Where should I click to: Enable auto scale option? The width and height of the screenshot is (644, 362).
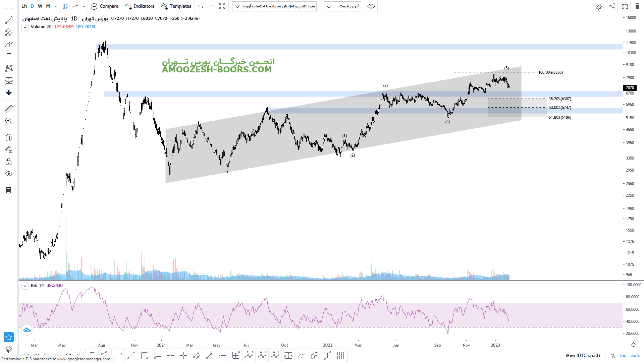point(636,355)
